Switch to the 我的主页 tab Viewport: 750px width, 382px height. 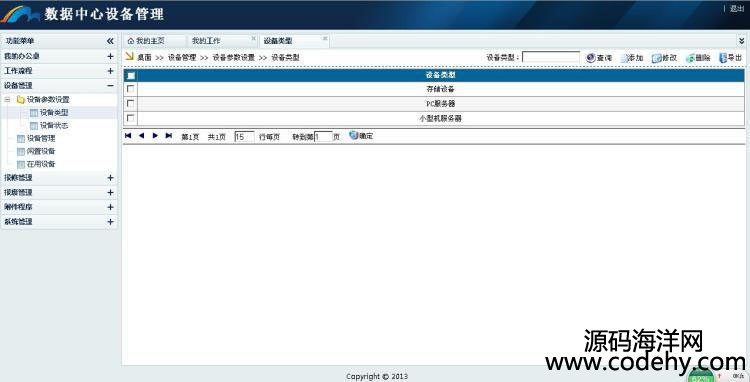pos(154,41)
